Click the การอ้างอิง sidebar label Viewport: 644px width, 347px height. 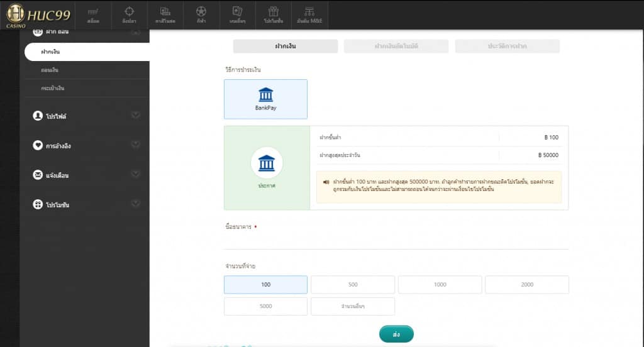(58, 146)
